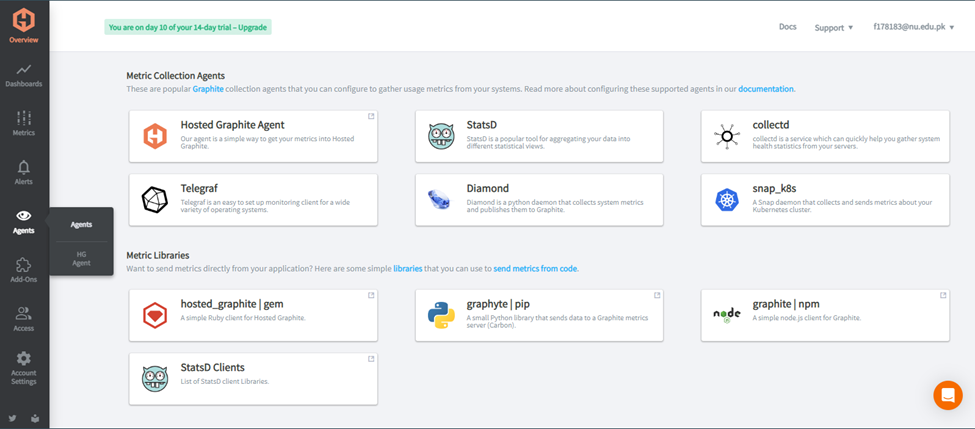Click the snap_k8s Kubernetes logo
Screen dimensions: 975x429
(x=727, y=200)
